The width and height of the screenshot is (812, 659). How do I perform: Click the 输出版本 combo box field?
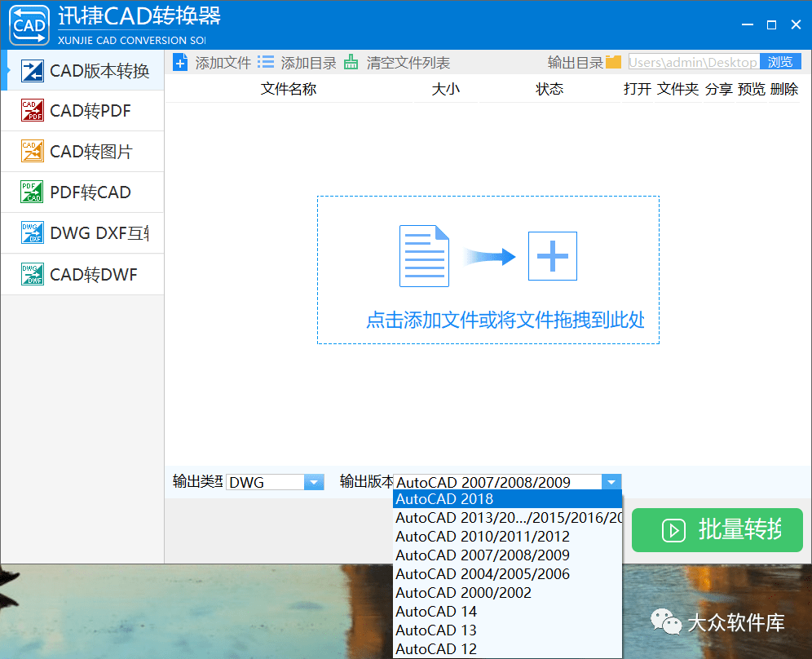click(507, 482)
